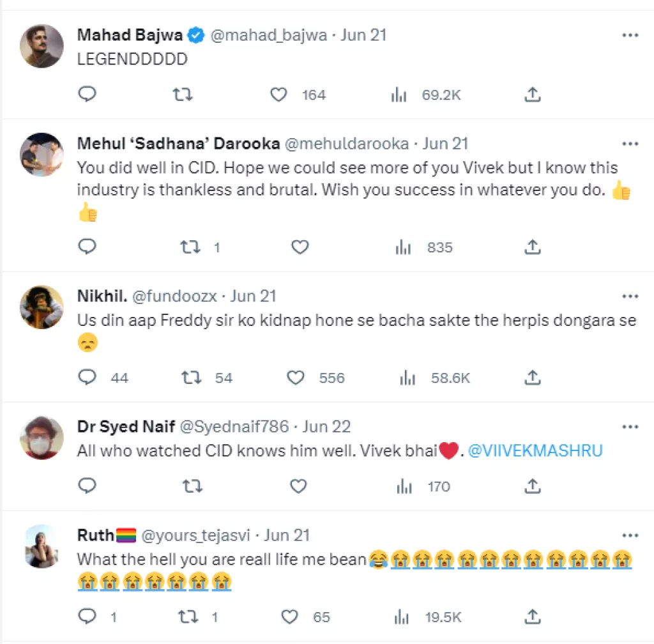This screenshot has width=654, height=644.
Task: Open Ruth's profile avatar
Action: 42,546
